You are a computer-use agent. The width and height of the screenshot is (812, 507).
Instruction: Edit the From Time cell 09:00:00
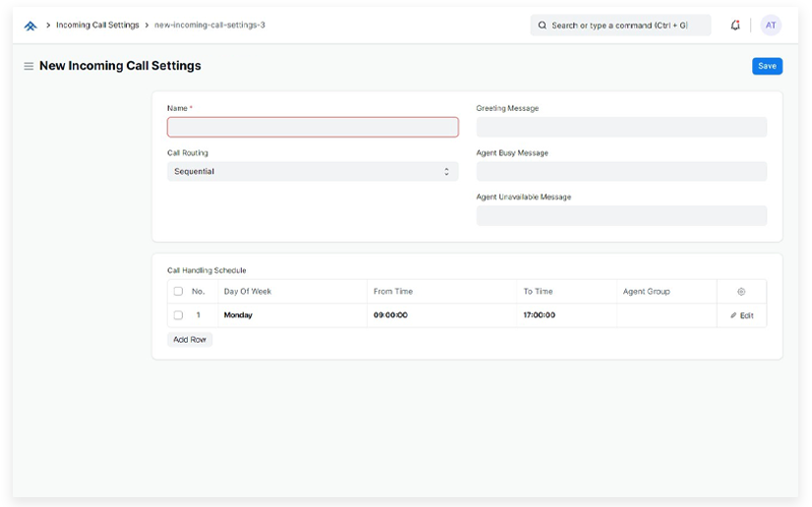440,315
